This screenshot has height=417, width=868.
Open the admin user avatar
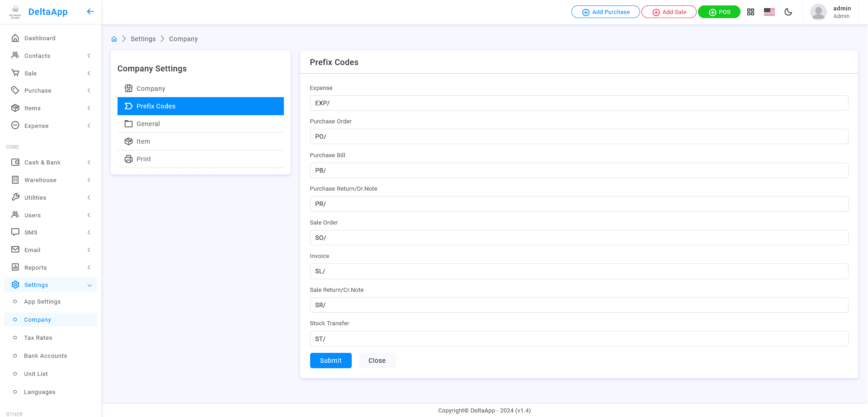818,12
